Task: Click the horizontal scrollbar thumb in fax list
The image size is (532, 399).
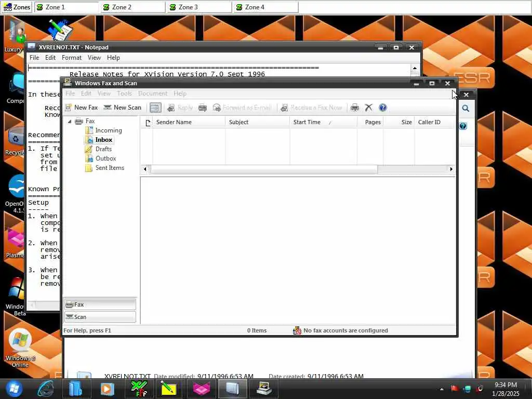Action: pyautogui.click(x=264, y=169)
